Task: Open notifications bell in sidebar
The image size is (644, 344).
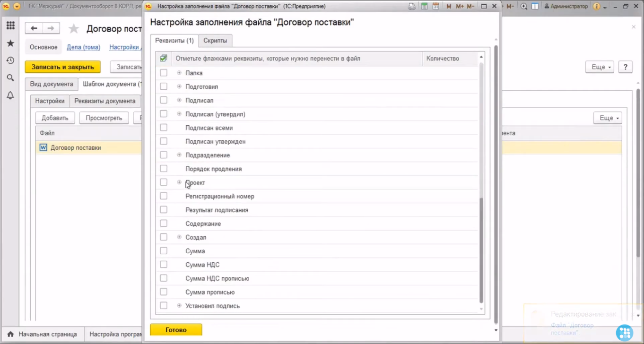Action: pyautogui.click(x=10, y=95)
